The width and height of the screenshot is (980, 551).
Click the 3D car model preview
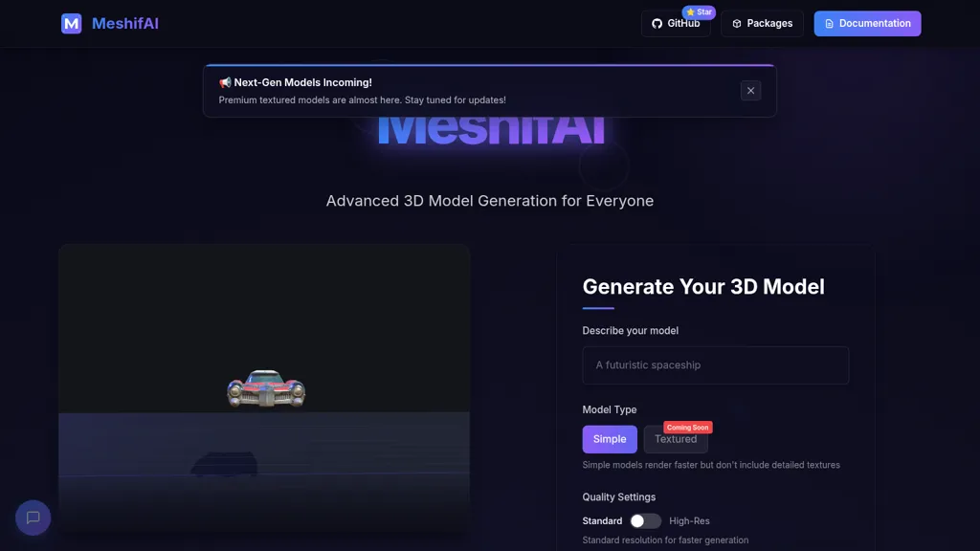click(x=266, y=388)
